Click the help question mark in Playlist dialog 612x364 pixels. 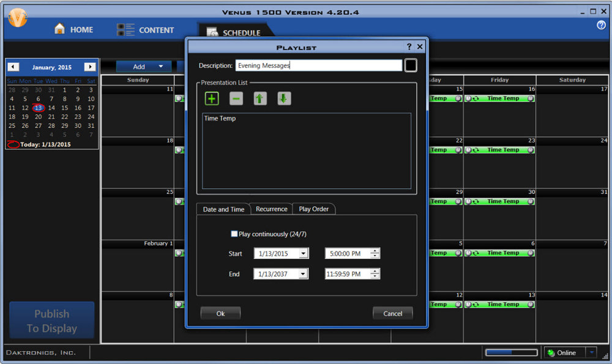(409, 46)
